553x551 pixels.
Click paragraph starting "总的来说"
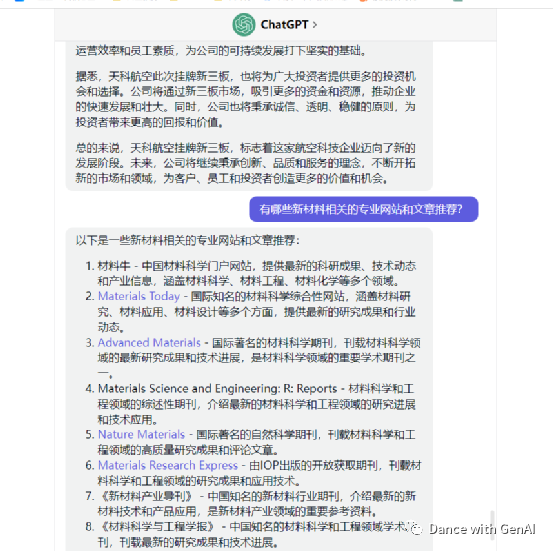[245, 163]
